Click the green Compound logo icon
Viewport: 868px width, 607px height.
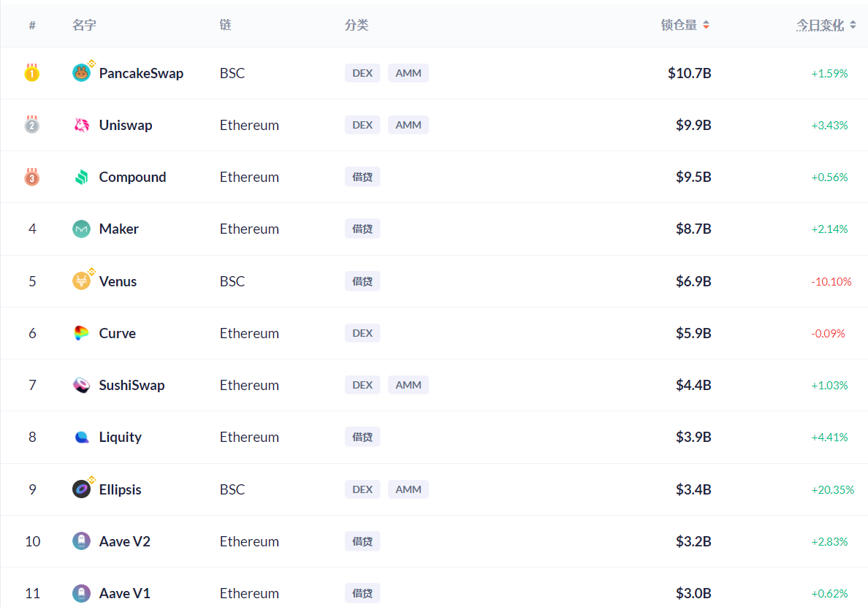pyautogui.click(x=81, y=177)
